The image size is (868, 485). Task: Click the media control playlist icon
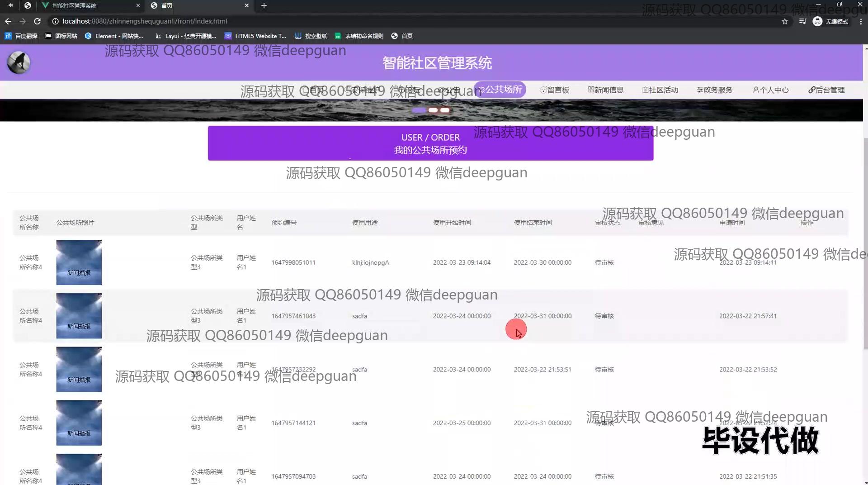(802, 21)
